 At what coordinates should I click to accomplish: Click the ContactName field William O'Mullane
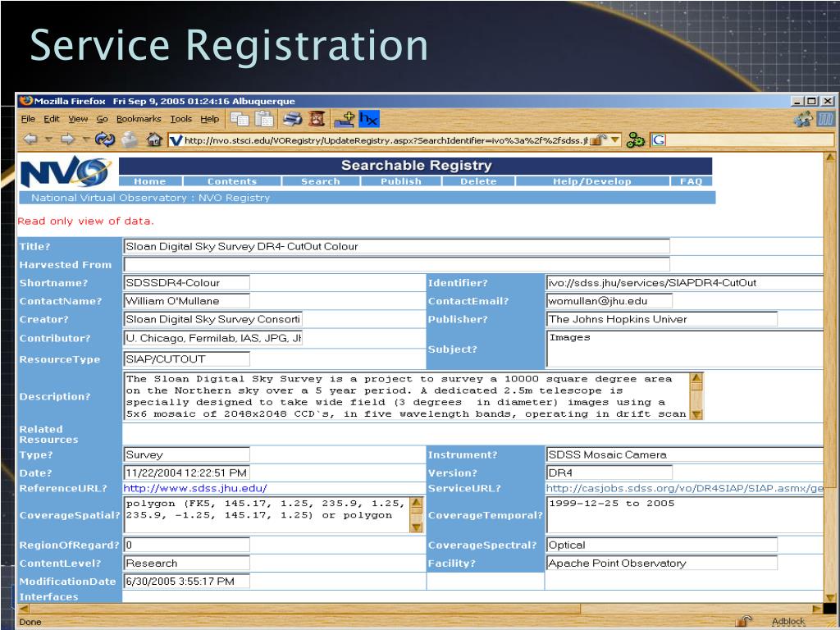186,301
